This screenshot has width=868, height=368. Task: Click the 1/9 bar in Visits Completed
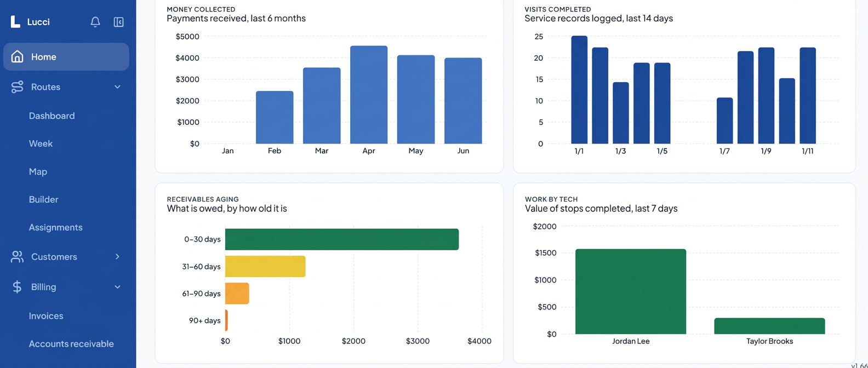(766, 95)
